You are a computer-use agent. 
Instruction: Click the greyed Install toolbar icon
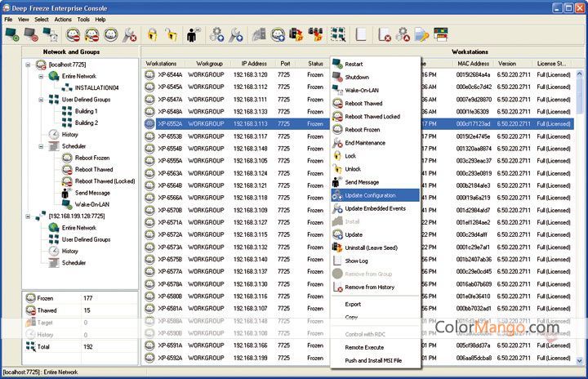(259, 35)
